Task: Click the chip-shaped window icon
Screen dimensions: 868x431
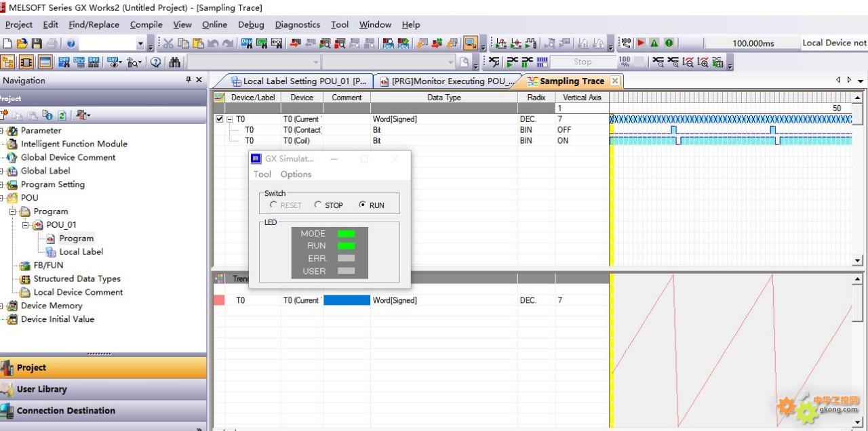Action: [x=26, y=62]
